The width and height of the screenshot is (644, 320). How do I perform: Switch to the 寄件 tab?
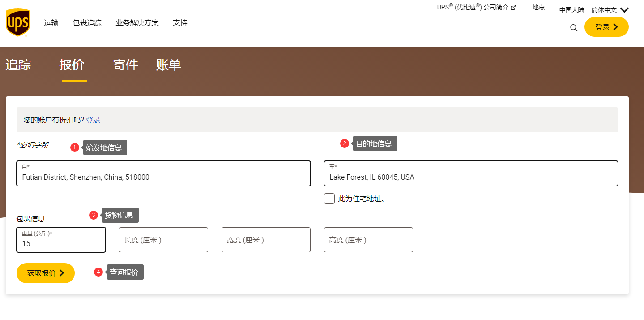pos(125,65)
